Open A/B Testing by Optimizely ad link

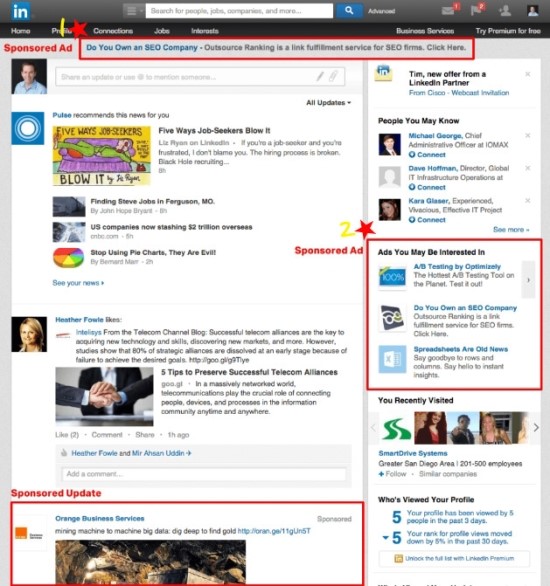(x=457, y=266)
